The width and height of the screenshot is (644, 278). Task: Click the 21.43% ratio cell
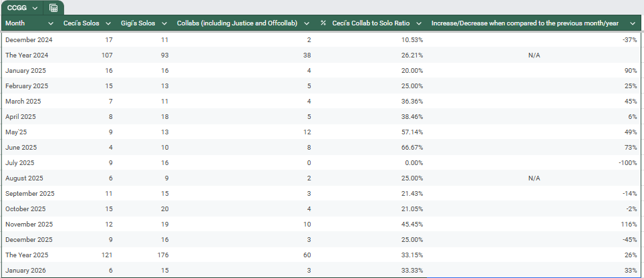(413, 193)
